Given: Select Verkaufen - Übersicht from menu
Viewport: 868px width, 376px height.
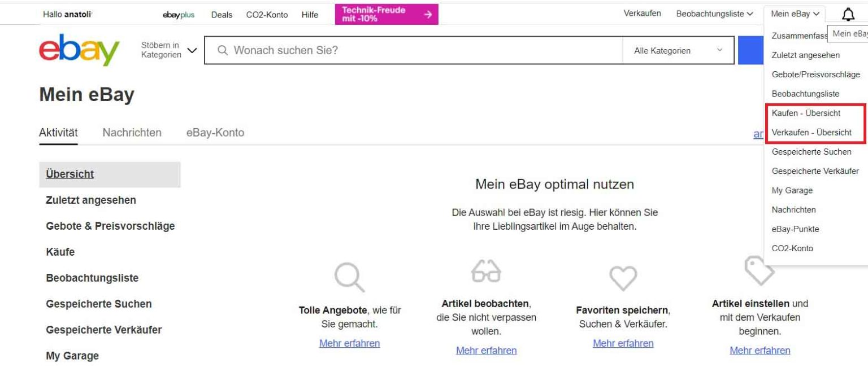Looking at the screenshot, I should (x=811, y=132).
